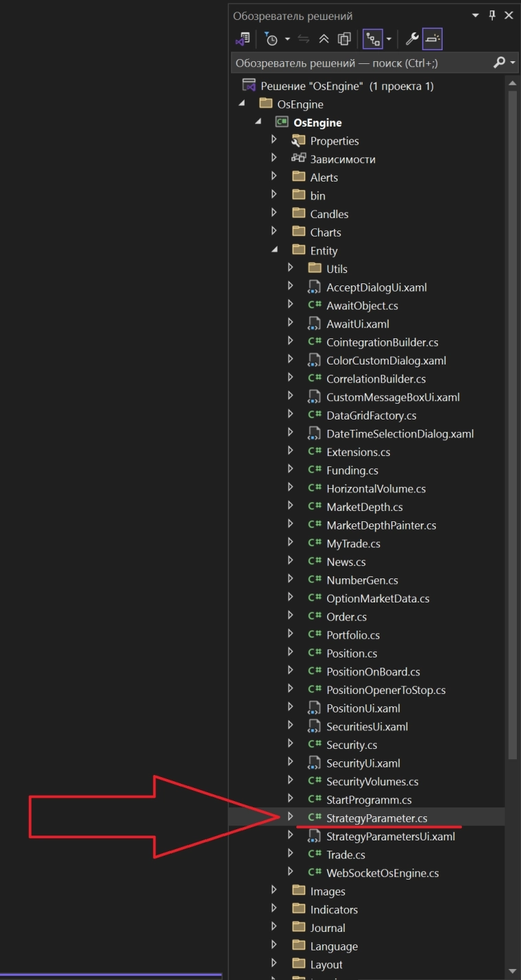Open Properties using the wrench icon
The image size is (521, 980).
412,39
